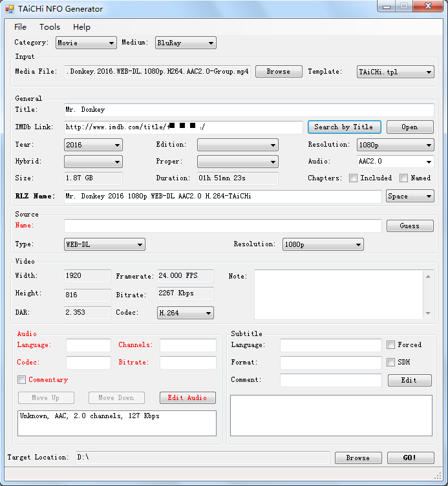Image resolution: width=448 pixels, height=486 pixels.
Task: Click the video Bitrate value 2267 Kbps
Action: pos(186,293)
